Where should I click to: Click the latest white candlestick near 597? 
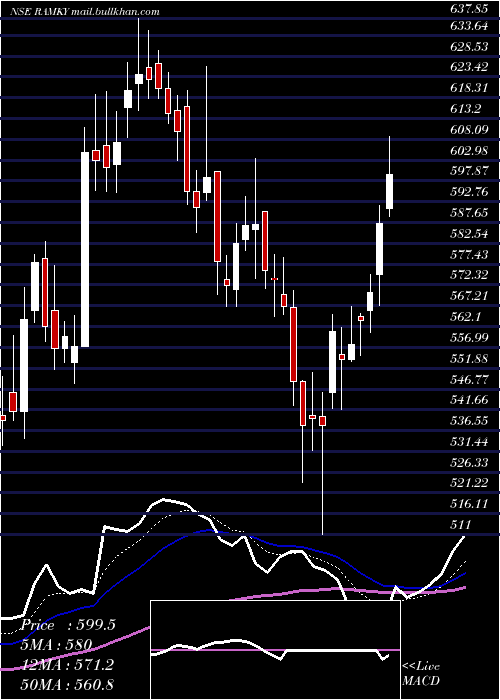390,192
